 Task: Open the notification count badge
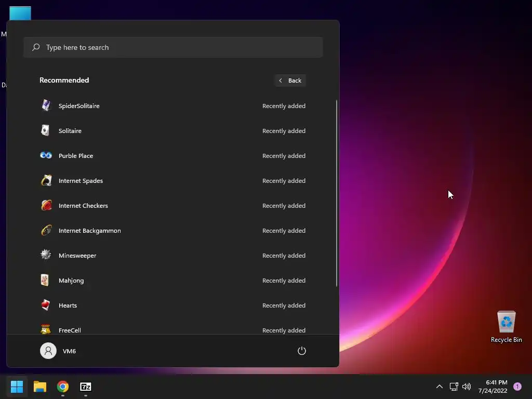[517, 387]
